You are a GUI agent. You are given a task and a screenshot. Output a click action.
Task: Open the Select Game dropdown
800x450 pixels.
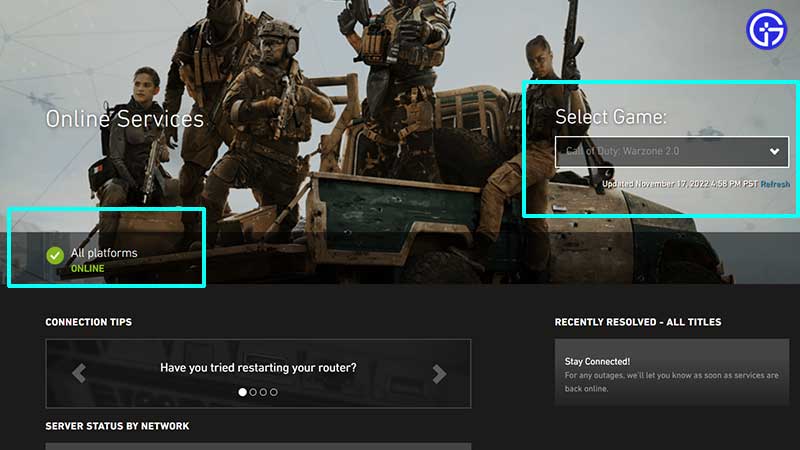(671, 152)
